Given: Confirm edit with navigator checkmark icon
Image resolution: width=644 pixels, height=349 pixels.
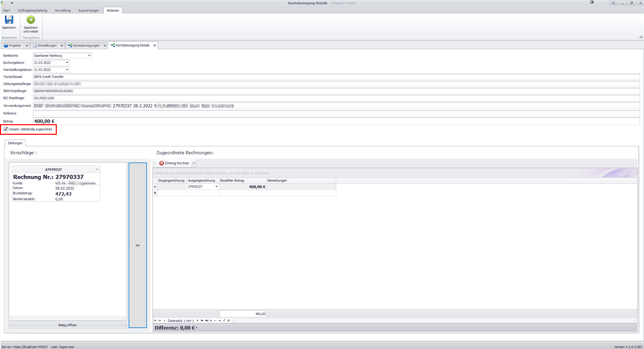Looking at the screenshot, I should 224,320.
